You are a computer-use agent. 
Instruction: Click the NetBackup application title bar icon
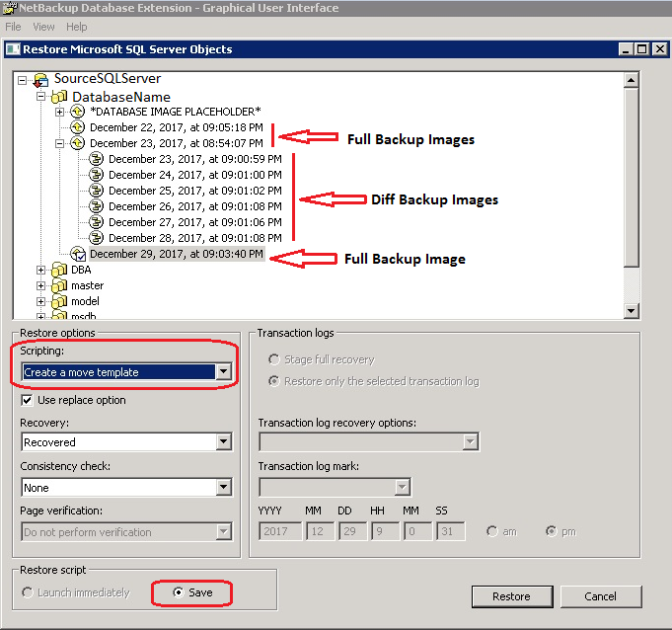click(x=10, y=8)
